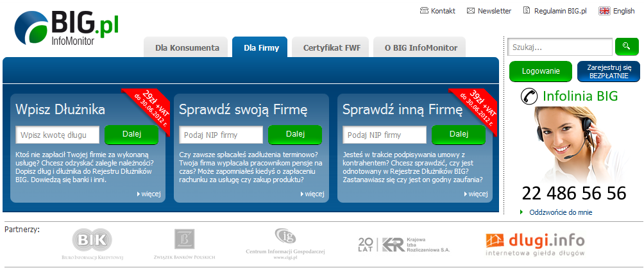Click the Oddzwońcie do mnie link
The image size is (644, 270).
pos(561,212)
